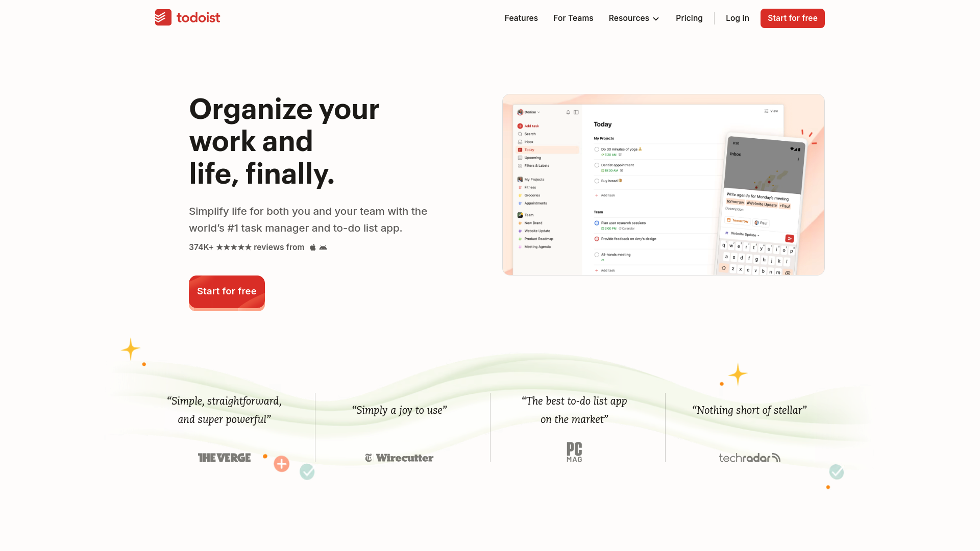Toggle the Buy bread task checkbox
The height and width of the screenshot is (551, 980).
596,180
